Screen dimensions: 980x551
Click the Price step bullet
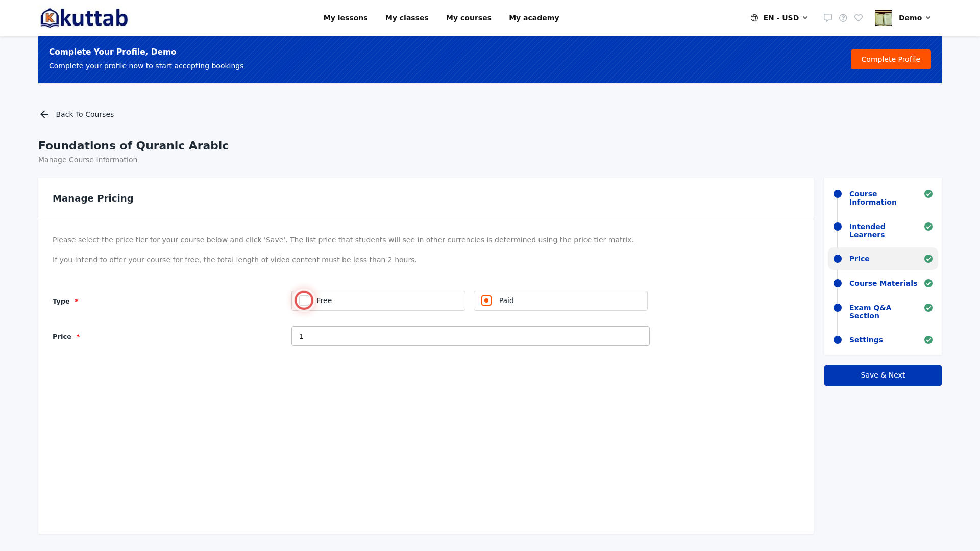click(838, 259)
